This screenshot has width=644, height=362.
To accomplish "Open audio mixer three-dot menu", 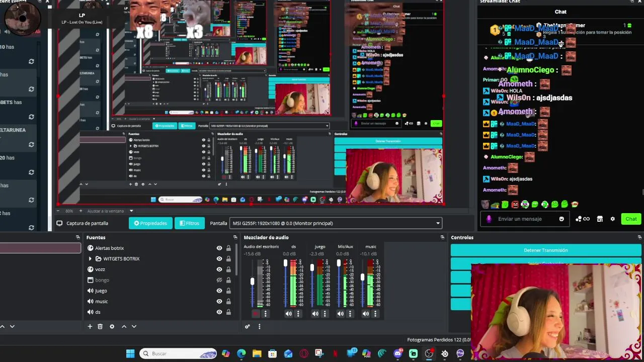I will pos(259,326).
